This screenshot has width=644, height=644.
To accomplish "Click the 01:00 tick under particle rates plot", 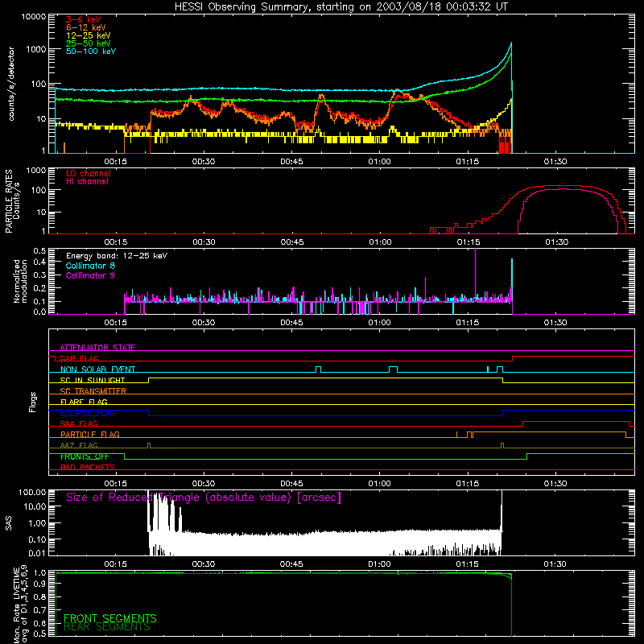I will 380,242.
